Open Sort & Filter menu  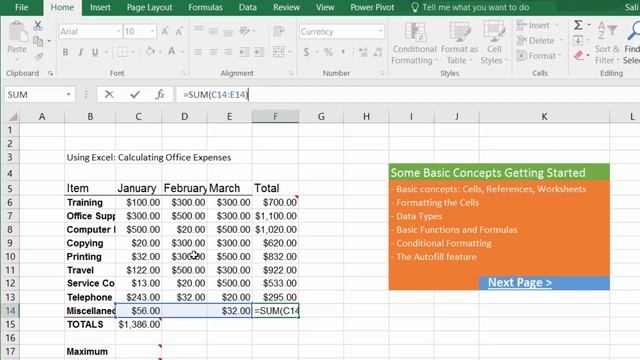tap(607, 44)
